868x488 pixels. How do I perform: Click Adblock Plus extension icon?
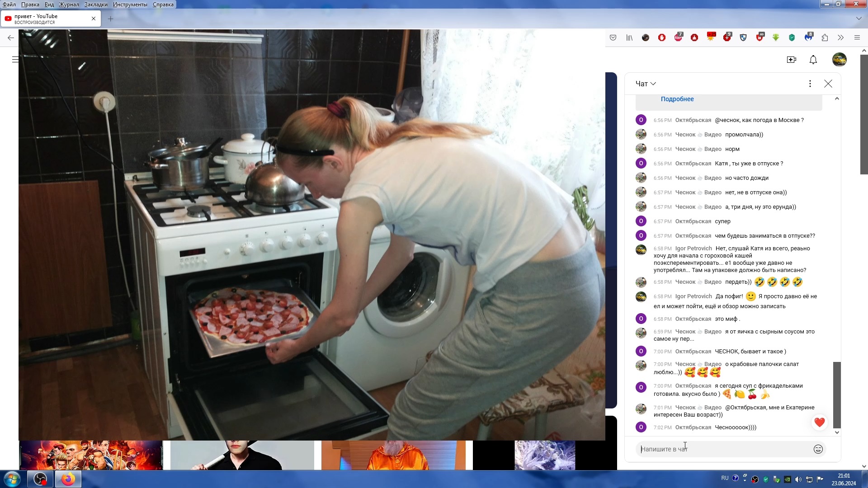pos(678,38)
